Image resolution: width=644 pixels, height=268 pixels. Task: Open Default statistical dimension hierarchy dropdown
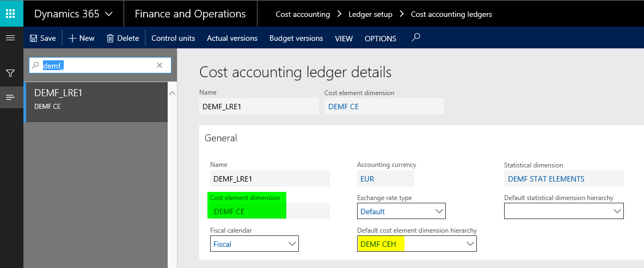(617, 211)
